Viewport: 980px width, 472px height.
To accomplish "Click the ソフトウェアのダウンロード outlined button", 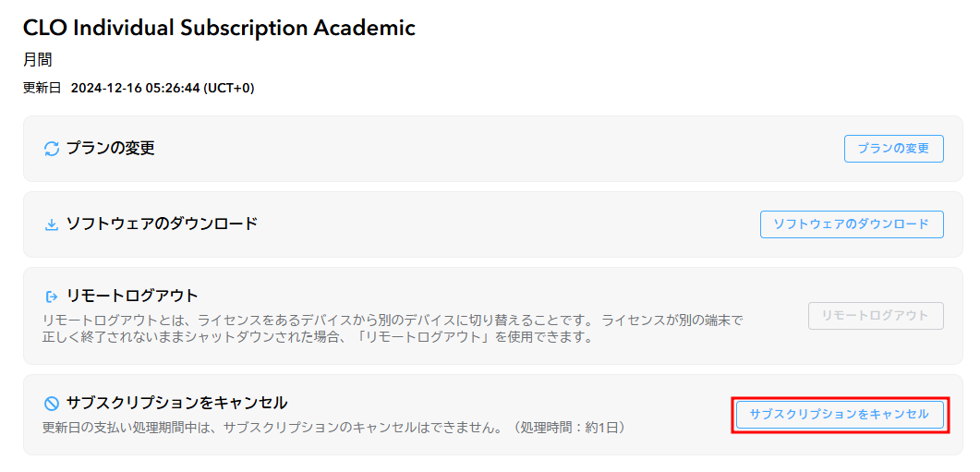I will point(852,224).
